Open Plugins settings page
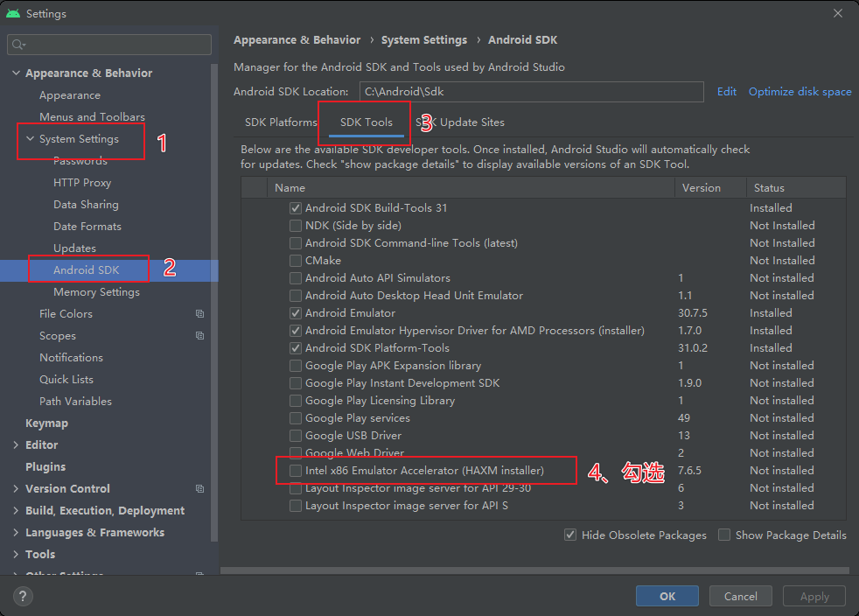The image size is (859, 616). pos(45,467)
